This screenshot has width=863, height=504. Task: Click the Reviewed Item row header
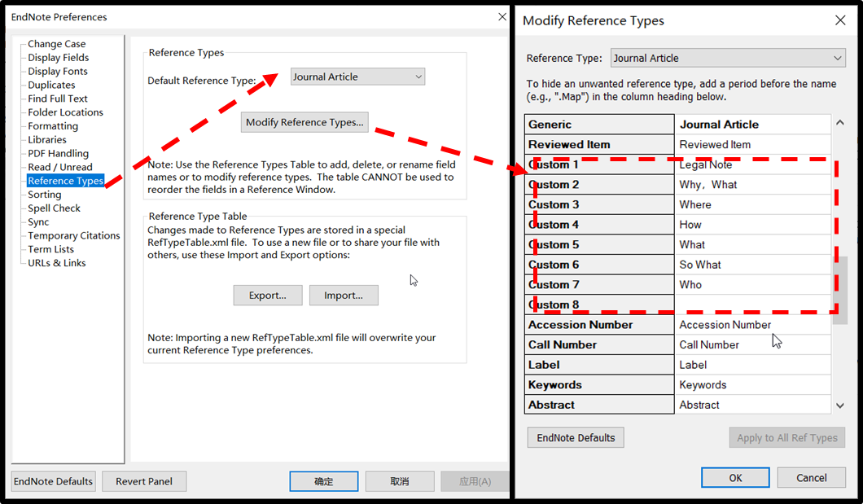599,145
